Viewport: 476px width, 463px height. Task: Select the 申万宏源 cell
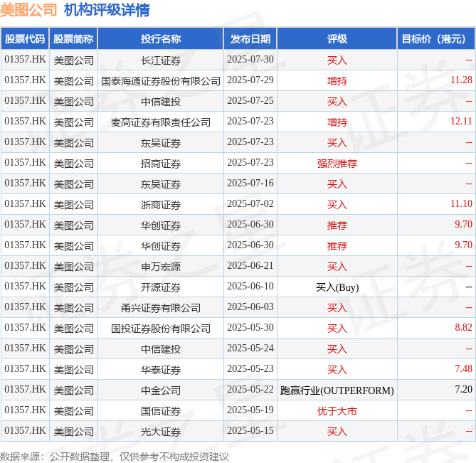point(161,267)
